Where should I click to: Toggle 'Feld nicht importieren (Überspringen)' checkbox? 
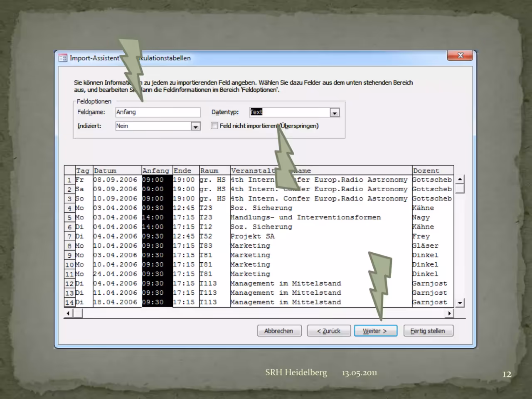coord(214,126)
